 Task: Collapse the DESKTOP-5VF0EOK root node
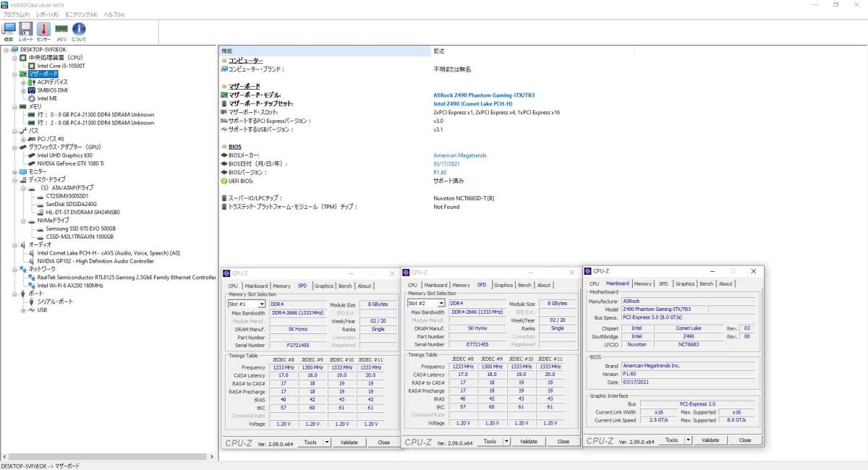coord(6,50)
